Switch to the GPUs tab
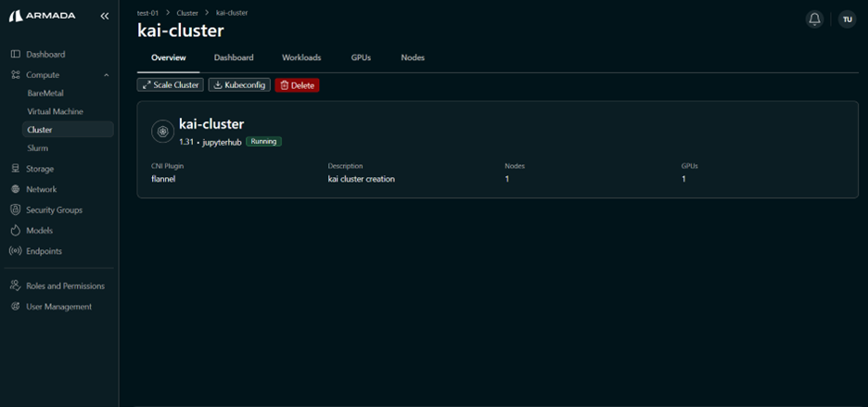This screenshot has height=407, width=868. (361, 57)
